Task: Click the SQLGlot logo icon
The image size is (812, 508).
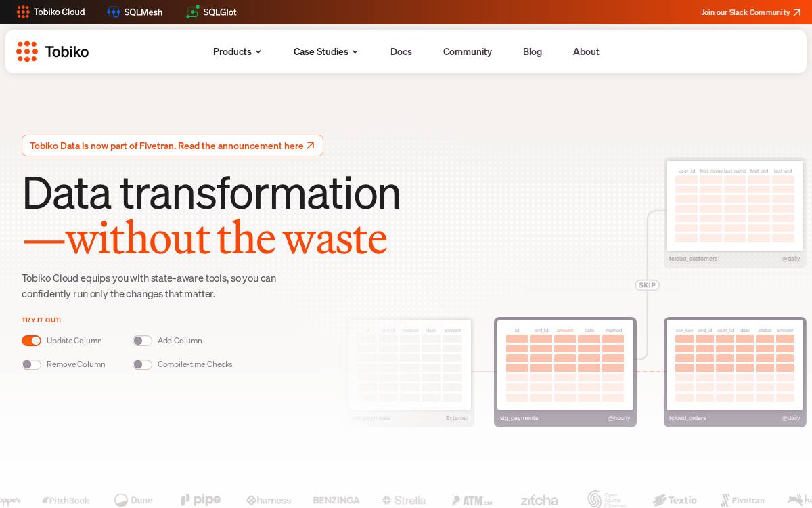Action: [x=193, y=12]
